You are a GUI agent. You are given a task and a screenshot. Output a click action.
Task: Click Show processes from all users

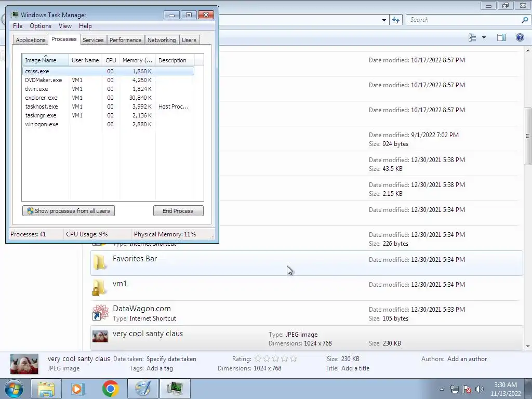click(x=69, y=211)
